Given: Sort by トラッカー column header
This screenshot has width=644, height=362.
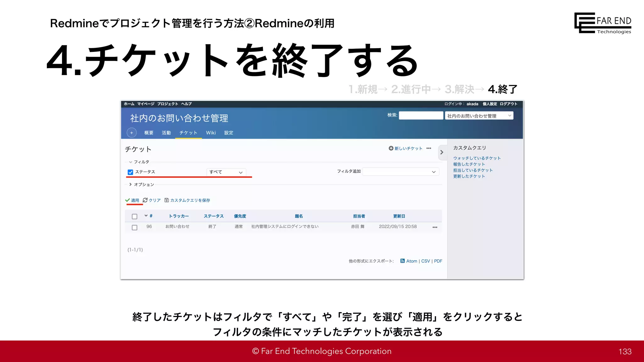Looking at the screenshot, I should pyautogui.click(x=179, y=216).
